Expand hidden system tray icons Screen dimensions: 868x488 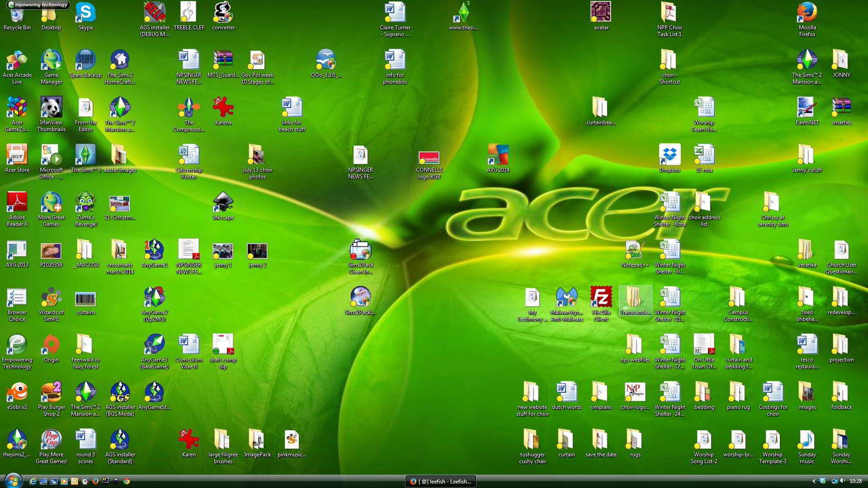click(x=814, y=481)
